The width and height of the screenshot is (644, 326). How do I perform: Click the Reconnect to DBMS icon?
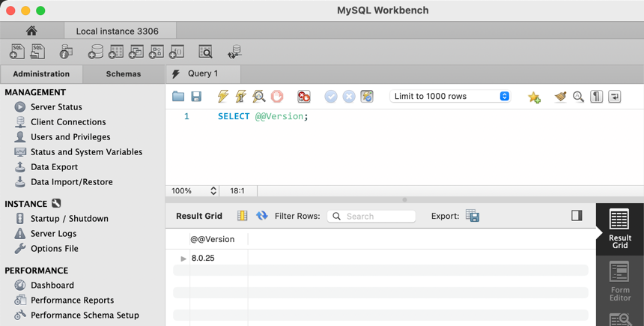pos(234,52)
